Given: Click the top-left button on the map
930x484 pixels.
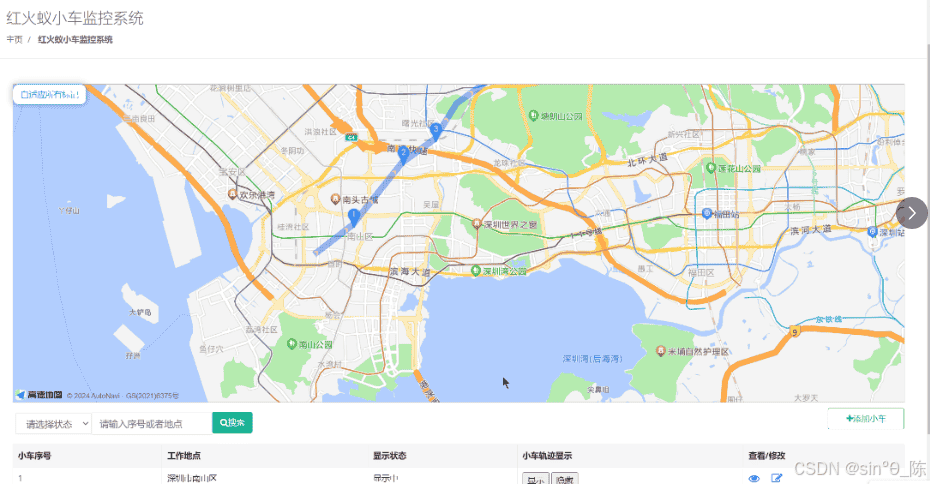Looking at the screenshot, I should click(x=47, y=95).
